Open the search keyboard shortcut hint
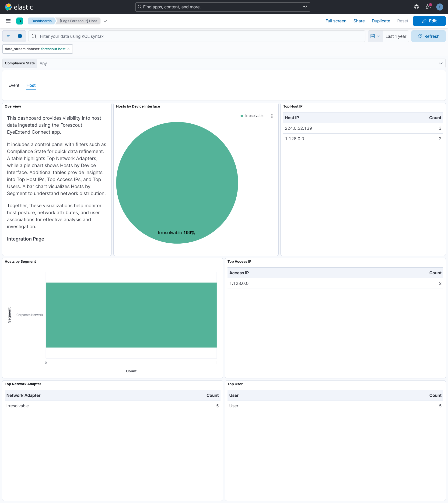This screenshot has width=448, height=503. (305, 7)
